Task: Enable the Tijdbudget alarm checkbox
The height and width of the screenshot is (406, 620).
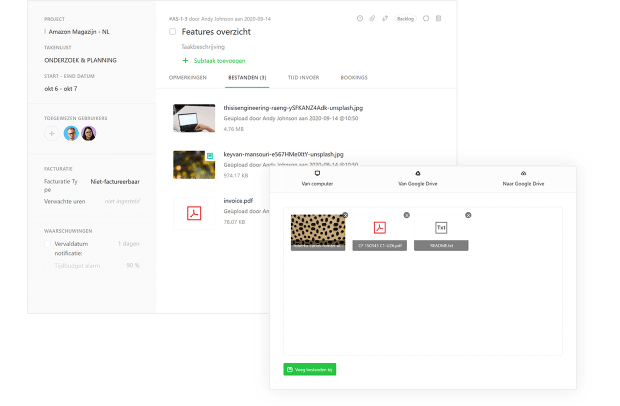Action: click(47, 266)
